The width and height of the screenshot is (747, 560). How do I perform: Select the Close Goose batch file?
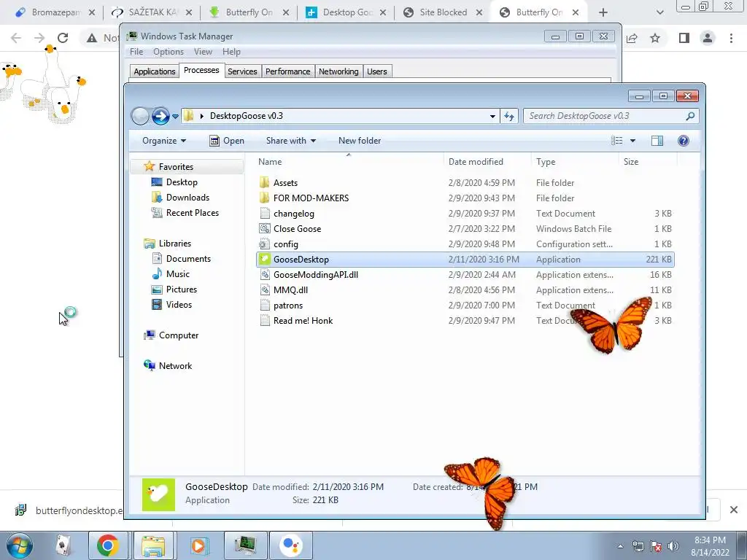(297, 228)
